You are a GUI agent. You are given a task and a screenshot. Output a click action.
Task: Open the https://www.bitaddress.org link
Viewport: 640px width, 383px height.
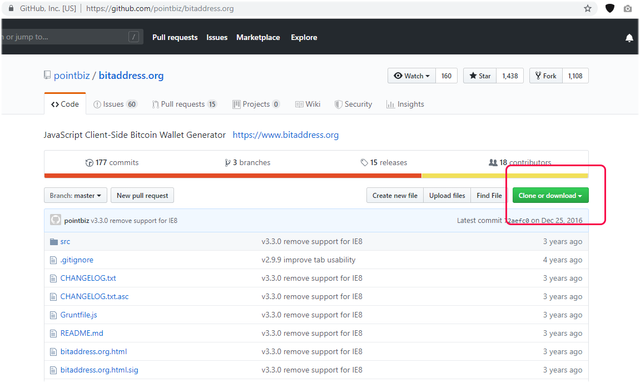click(x=285, y=135)
